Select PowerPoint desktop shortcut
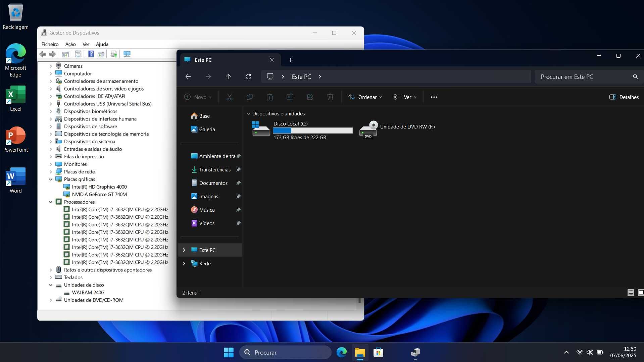Image resolution: width=644 pixels, height=362 pixels. tap(15, 139)
